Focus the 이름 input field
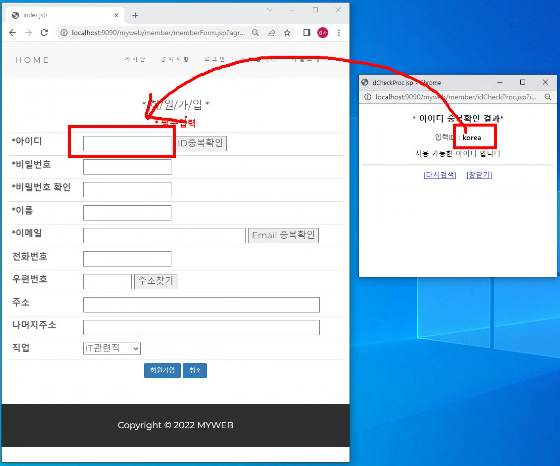The image size is (560, 466). coord(127,213)
